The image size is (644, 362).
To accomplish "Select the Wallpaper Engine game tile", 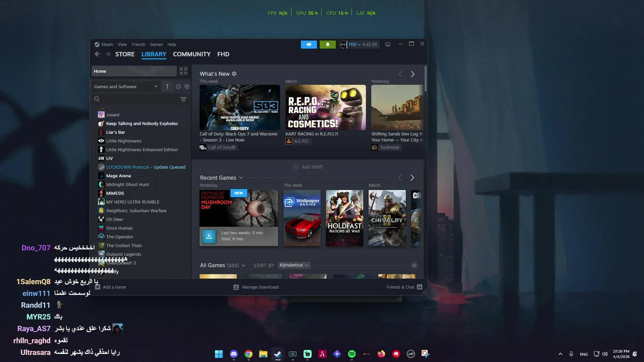I will (x=302, y=218).
